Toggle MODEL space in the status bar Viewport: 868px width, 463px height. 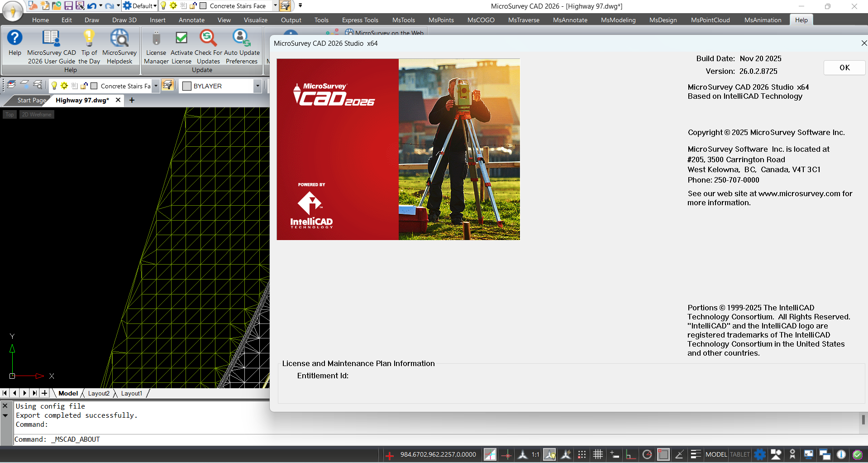pos(716,454)
